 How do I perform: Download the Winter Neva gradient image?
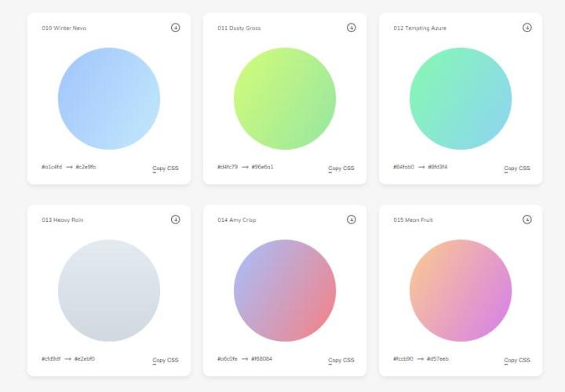(176, 27)
